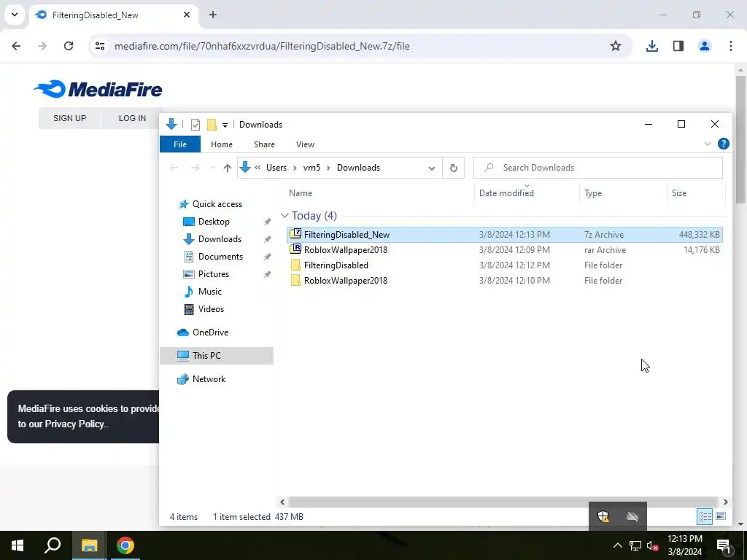Click SIGN UP on MediaFire
Image resolution: width=747 pixels, height=560 pixels.
point(69,118)
